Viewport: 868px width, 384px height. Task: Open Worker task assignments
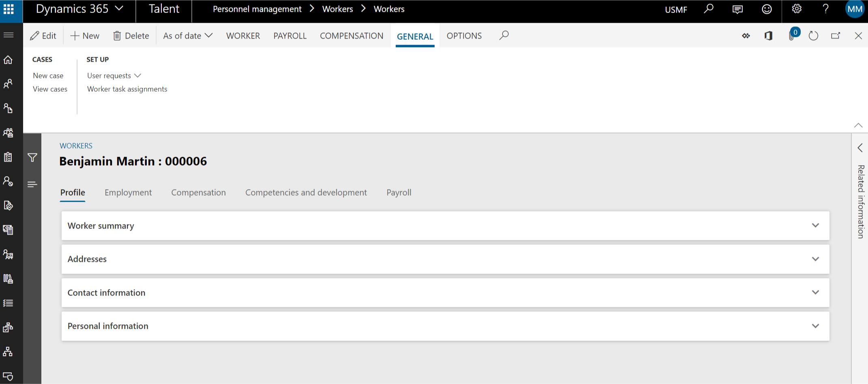tap(127, 89)
